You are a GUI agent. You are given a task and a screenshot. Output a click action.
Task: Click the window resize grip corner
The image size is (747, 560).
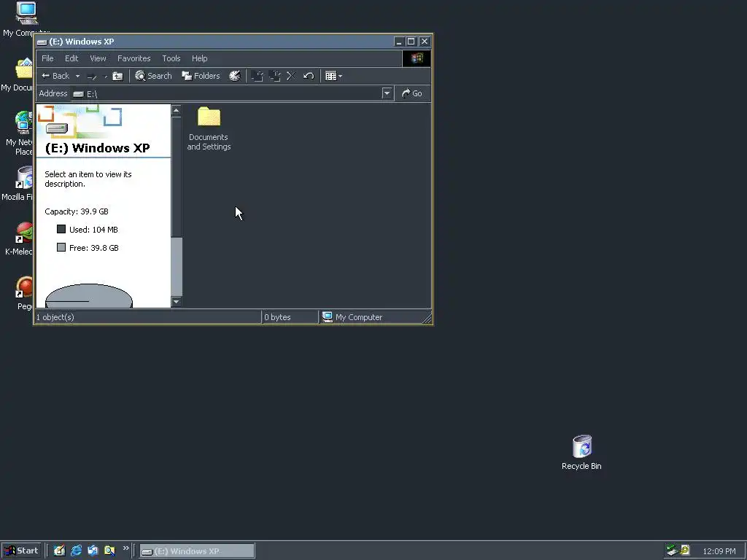427,318
